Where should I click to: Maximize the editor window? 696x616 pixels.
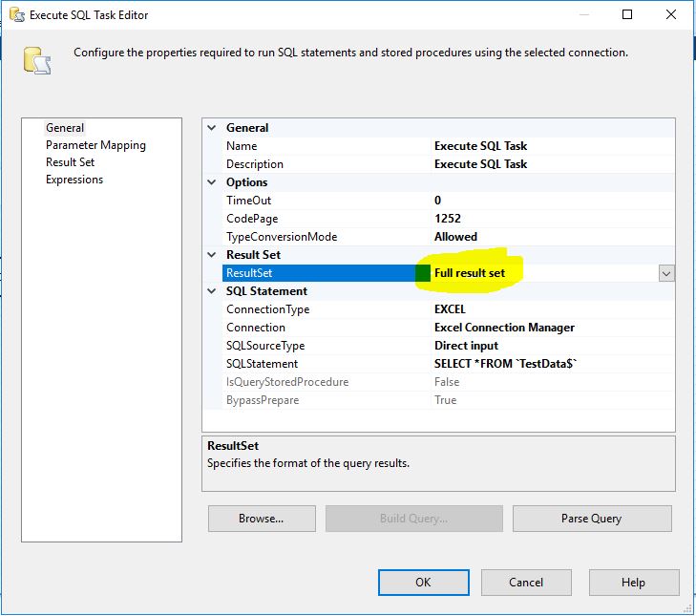coord(627,14)
